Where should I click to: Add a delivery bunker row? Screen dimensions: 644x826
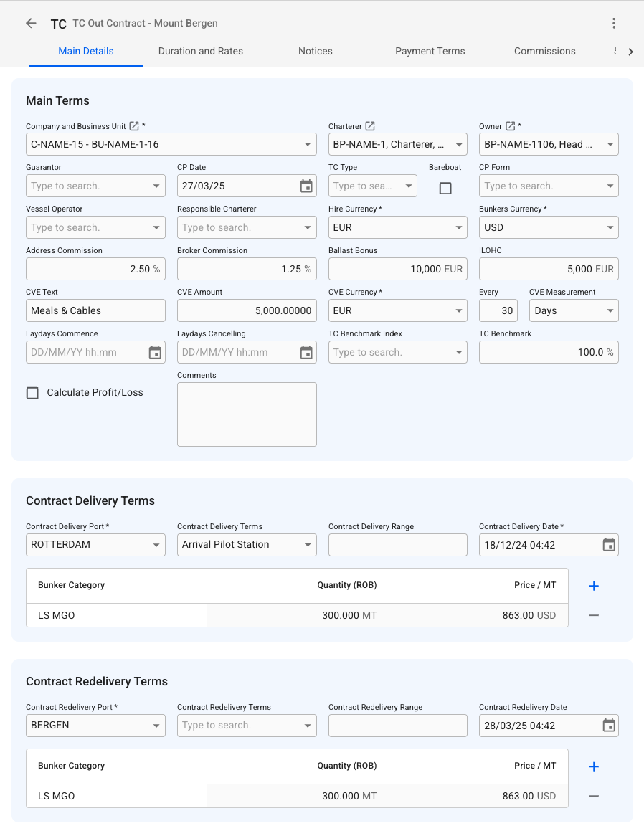click(x=594, y=586)
